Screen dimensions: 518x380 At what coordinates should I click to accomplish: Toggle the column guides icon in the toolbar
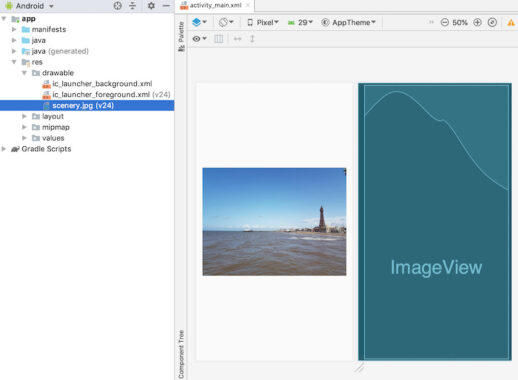(219, 39)
